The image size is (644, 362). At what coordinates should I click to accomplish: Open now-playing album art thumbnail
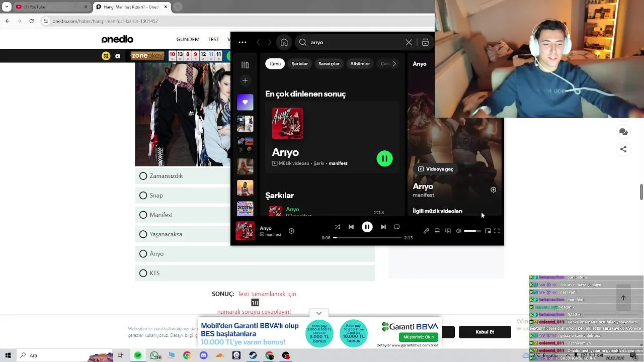point(245,231)
